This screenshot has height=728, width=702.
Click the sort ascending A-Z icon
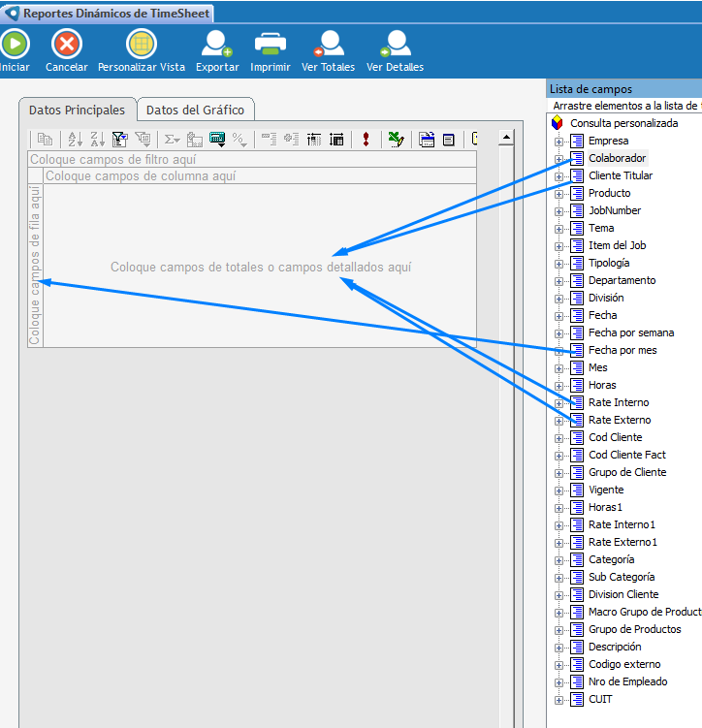tap(75, 139)
